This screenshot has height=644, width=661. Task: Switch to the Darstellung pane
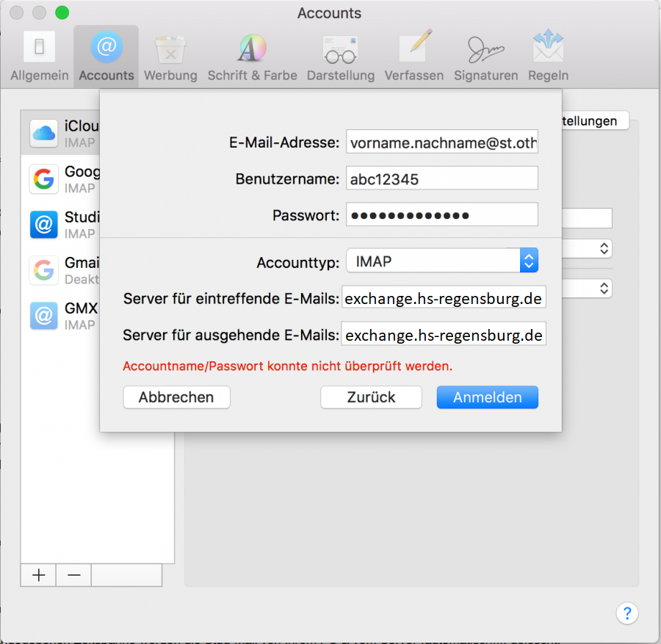(340, 57)
